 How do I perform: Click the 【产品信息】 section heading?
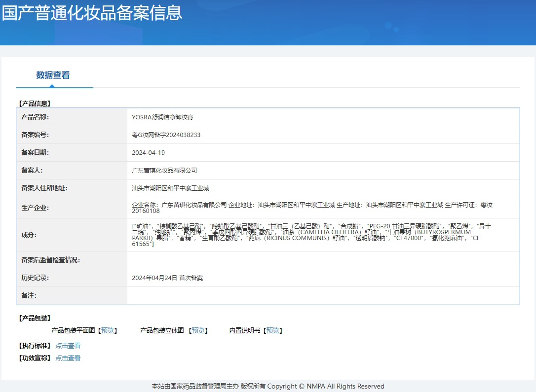coord(35,104)
